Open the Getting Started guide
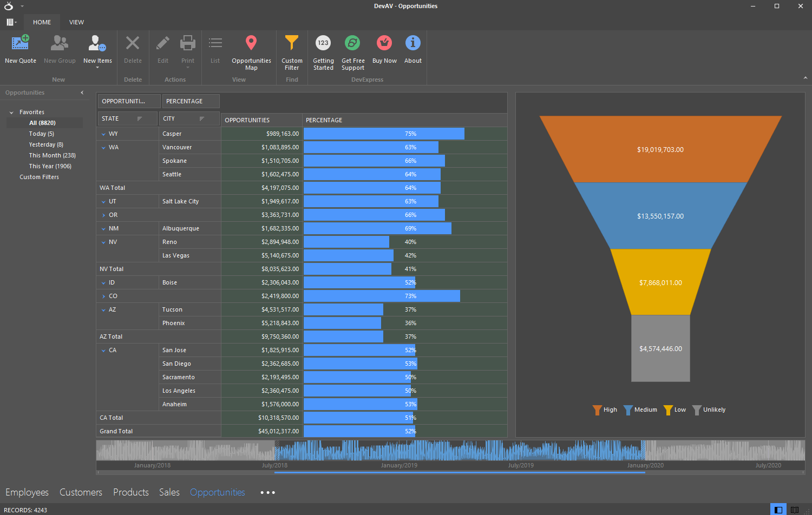The width and height of the screenshot is (812, 515). click(x=323, y=43)
